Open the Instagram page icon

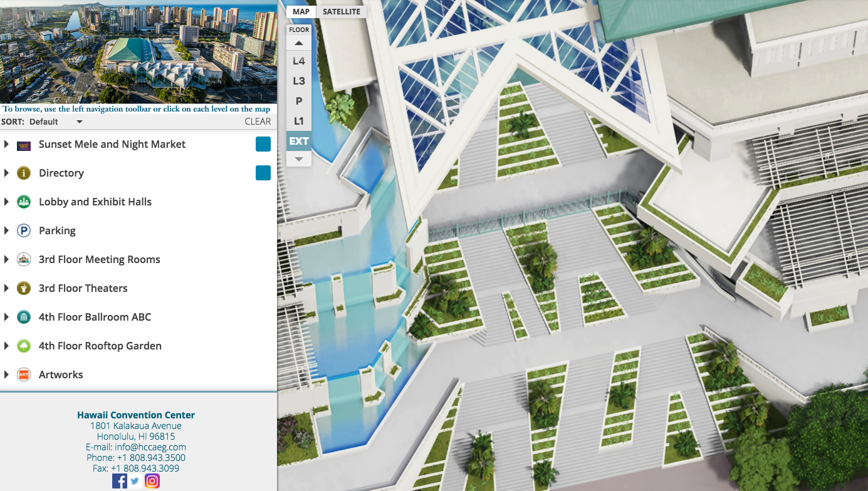(x=152, y=481)
